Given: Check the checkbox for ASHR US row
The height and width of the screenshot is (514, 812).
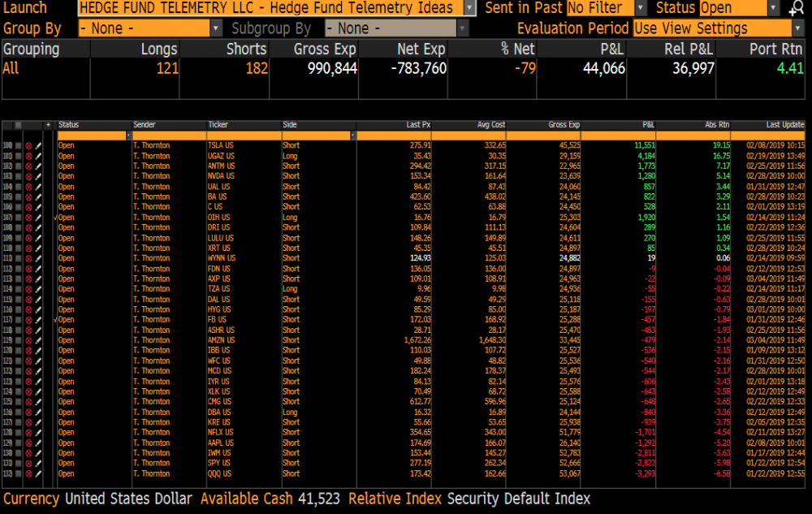Looking at the screenshot, I should click(x=18, y=330).
